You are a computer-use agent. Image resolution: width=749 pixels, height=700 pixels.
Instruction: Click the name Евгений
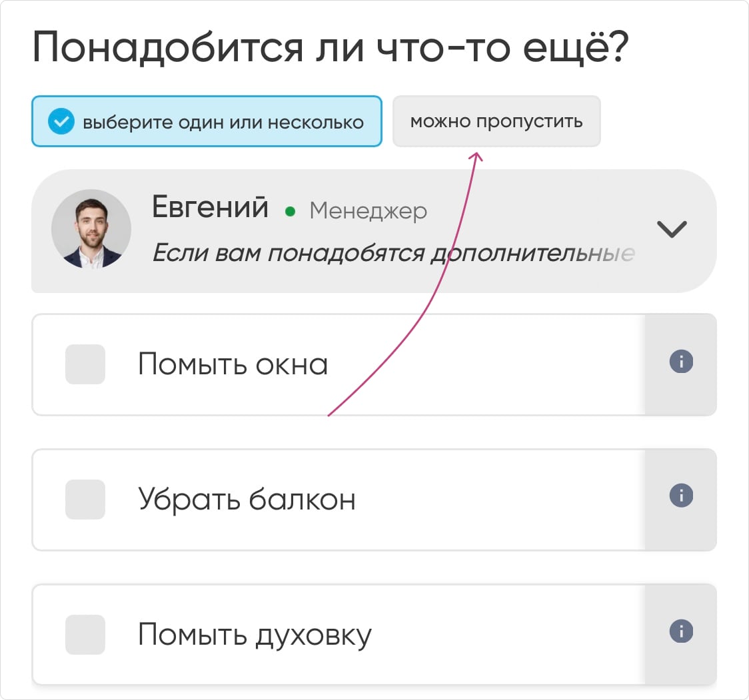coord(210,207)
